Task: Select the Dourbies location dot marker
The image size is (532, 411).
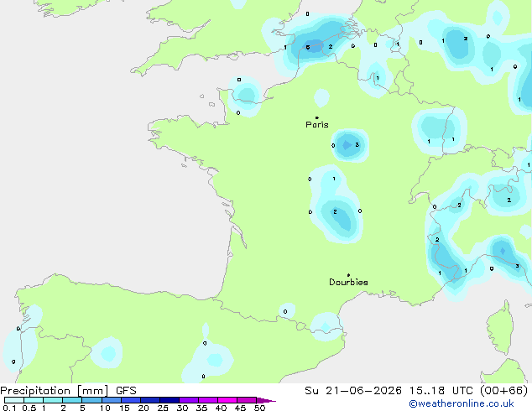Action: tap(348, 275)
